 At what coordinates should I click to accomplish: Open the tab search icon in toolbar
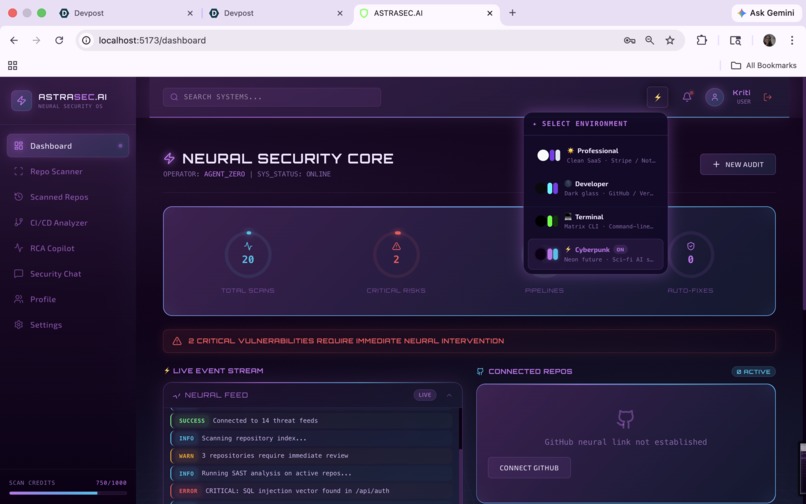click(736, 40)
